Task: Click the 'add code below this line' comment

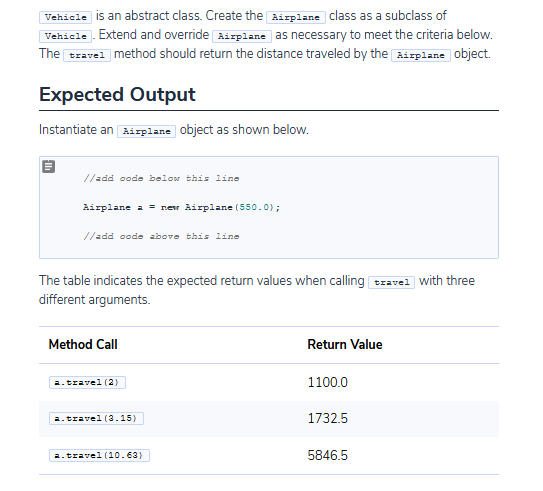Action: pyautogui.click(x=161, y=178)
